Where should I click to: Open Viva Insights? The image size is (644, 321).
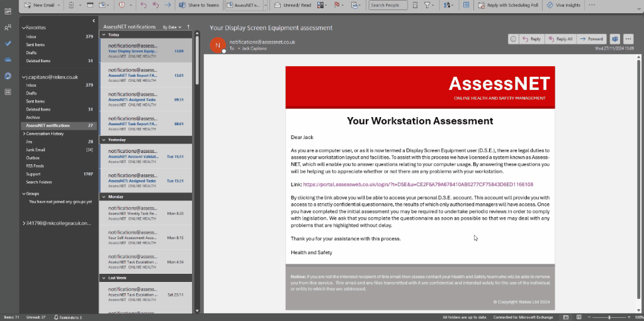click(x=563, y=5)
